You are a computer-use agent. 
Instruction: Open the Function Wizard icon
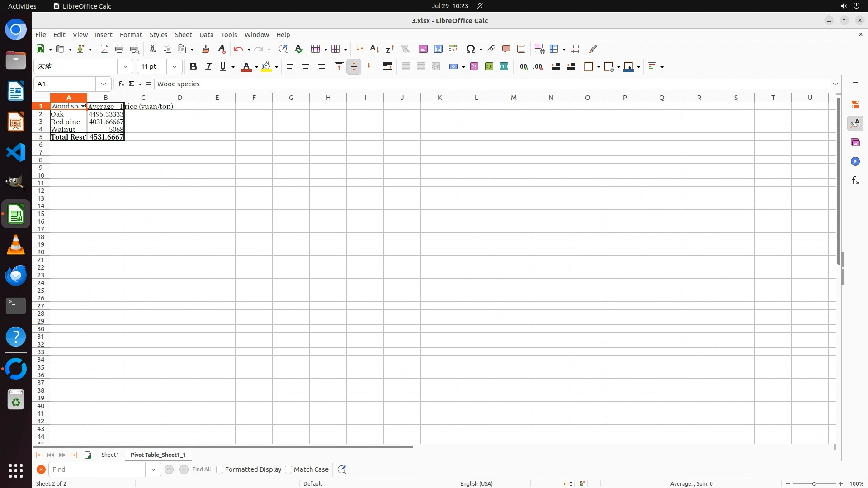click(x=121, y=84)
